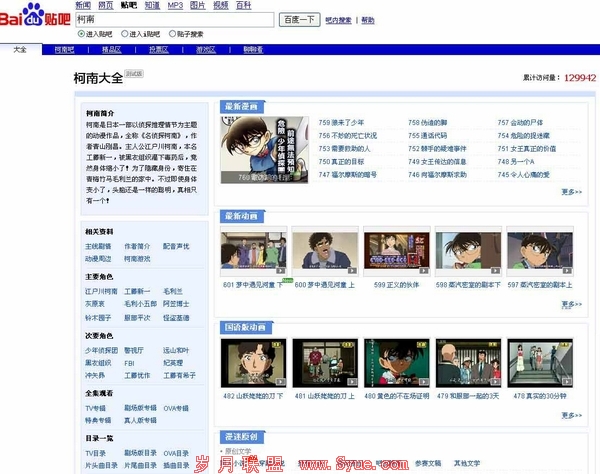Click play icon on Mandarin episode 482 thumbnail
Viewport: 600px width, 474px height.
(x=280, y=381)
